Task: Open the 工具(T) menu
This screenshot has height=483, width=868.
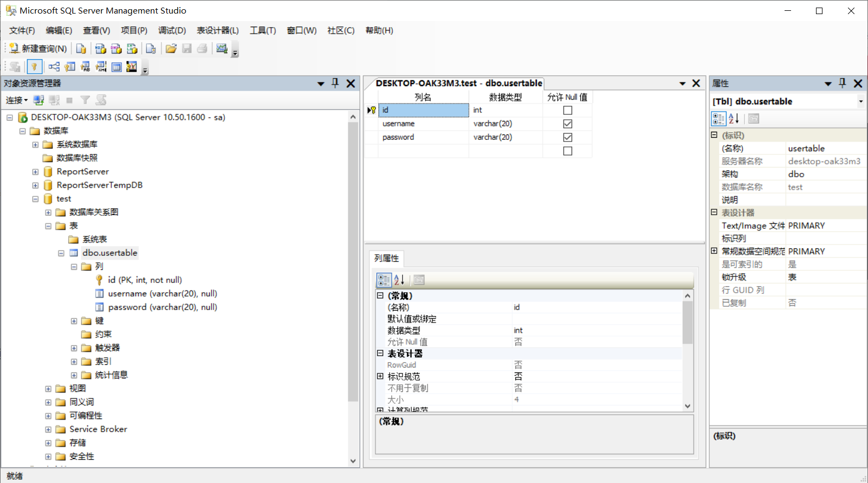Action: click(263, 30)
